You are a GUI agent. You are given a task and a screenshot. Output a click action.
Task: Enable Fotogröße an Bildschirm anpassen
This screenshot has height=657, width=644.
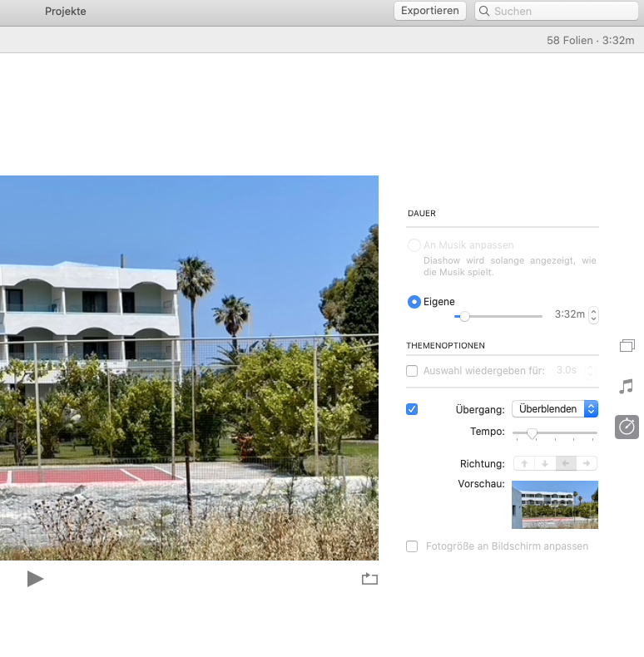(412, 546)
